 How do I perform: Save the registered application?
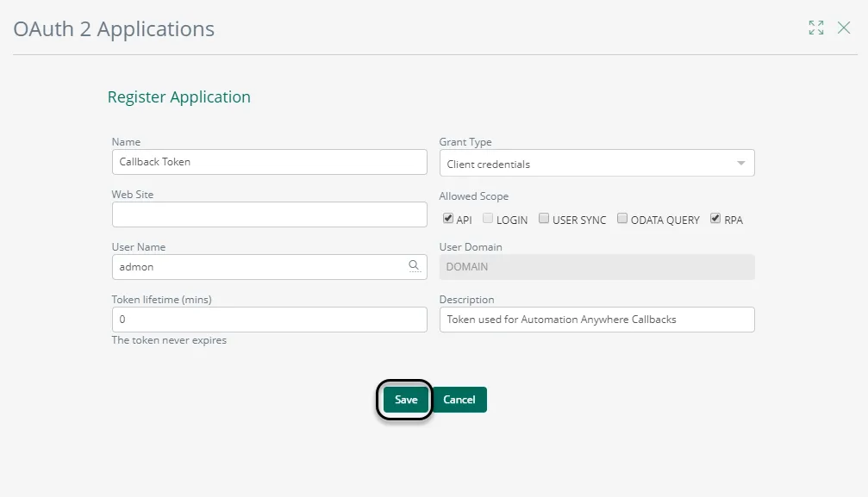(406, 400)
